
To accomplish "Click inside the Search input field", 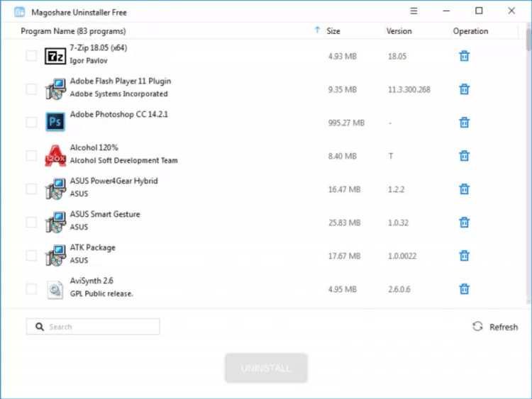I will pyautogui.click(x=93, y=327).
